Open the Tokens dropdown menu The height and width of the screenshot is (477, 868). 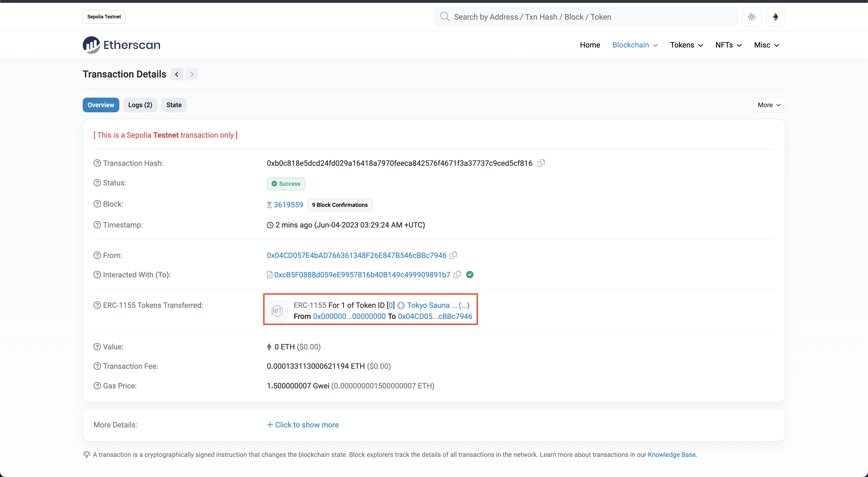pos(686,45)
